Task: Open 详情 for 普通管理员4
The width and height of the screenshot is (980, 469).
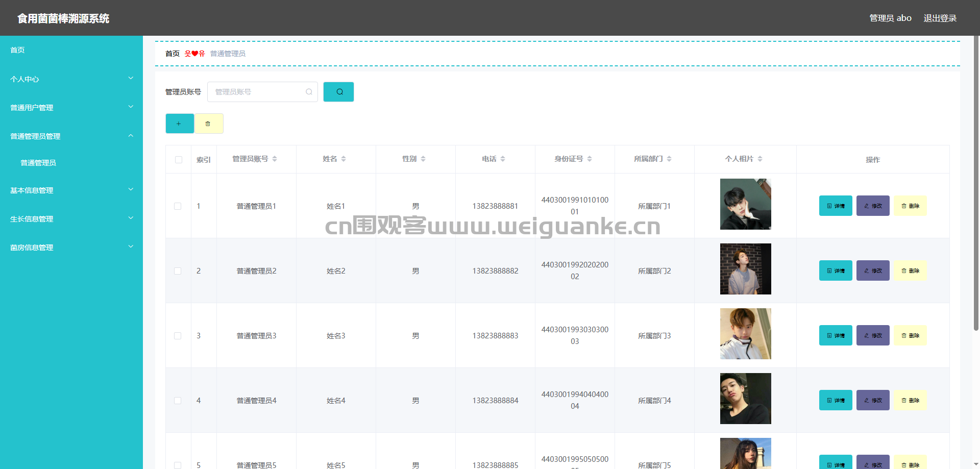Action: point(836,400)
